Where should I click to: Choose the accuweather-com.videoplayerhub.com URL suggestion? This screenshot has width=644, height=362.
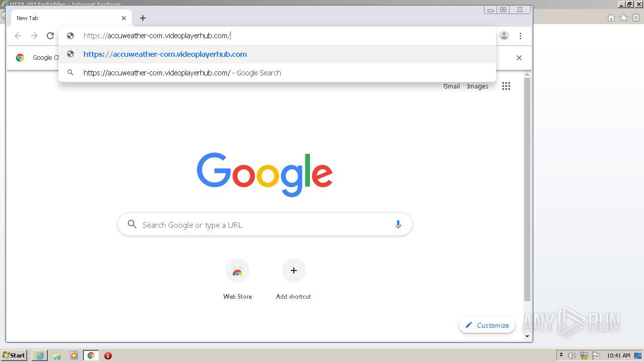click(x=277, y=54)
